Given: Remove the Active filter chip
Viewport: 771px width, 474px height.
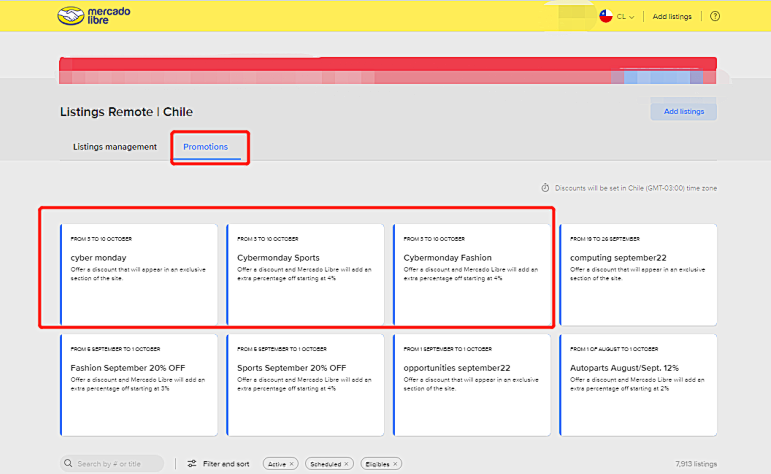Looking at the screenshot, I should click(x=292, y=464).
